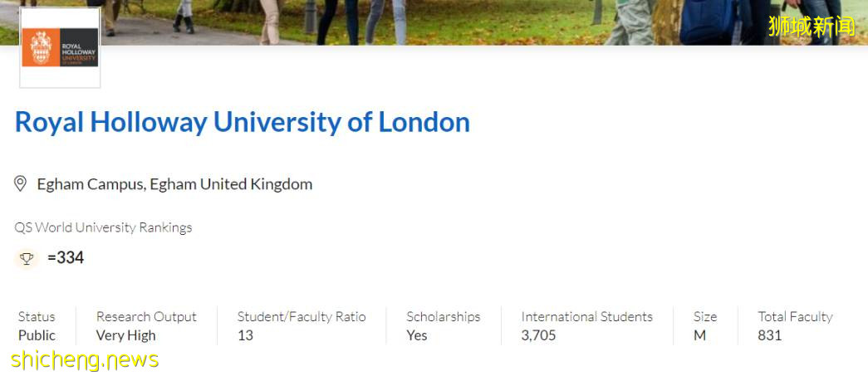Viewport: 868px width, 376px height.
Task: Click the Total Faculty label
Action: pyautogui.click(x=795, y=316)
